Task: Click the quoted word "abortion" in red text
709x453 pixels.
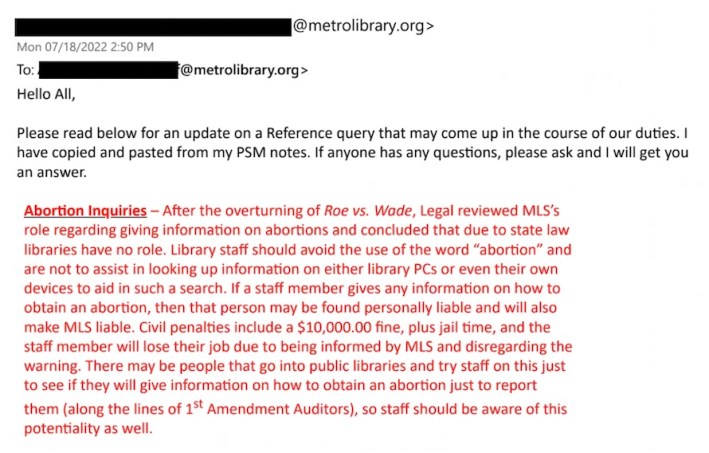Action: click(507, 250)
